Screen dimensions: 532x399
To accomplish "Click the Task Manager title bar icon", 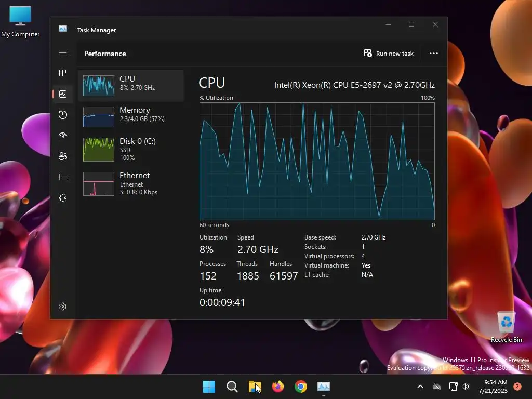I will pos(63,29).
